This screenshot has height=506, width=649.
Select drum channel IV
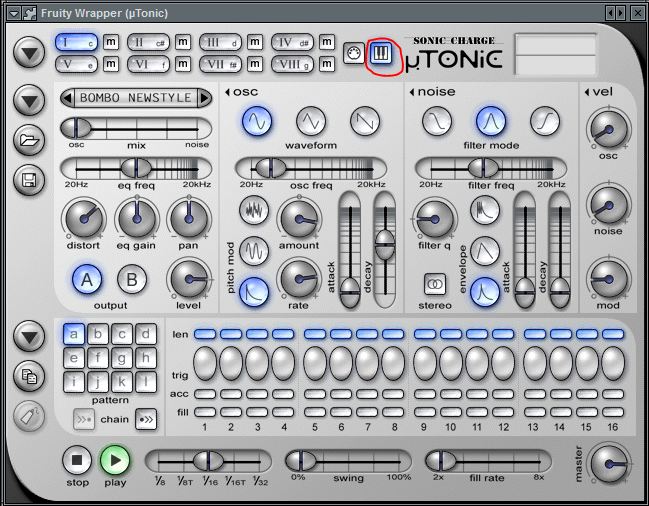[292, 43]
